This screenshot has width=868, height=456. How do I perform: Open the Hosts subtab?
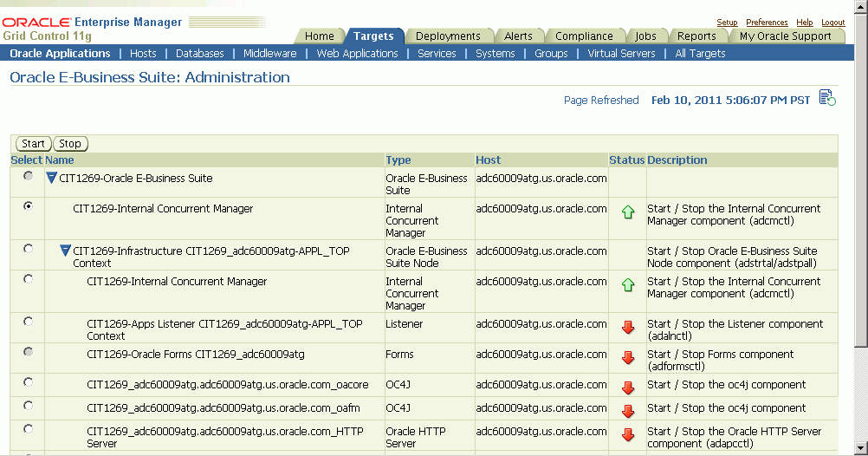tap(143, 53)
